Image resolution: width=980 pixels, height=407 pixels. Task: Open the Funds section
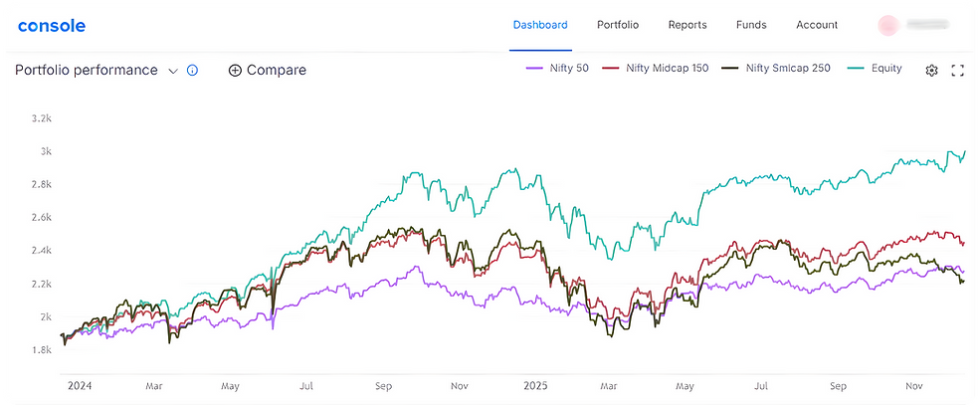(751, 25)
